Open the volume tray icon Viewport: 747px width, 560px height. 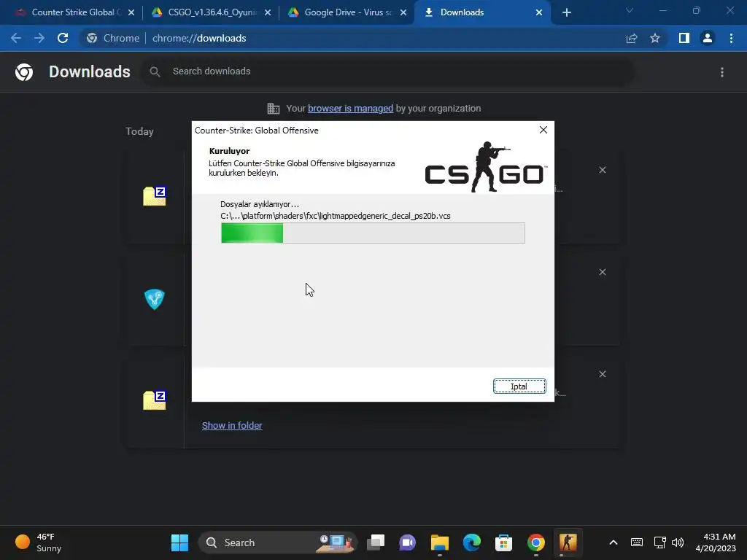[678, 542]
